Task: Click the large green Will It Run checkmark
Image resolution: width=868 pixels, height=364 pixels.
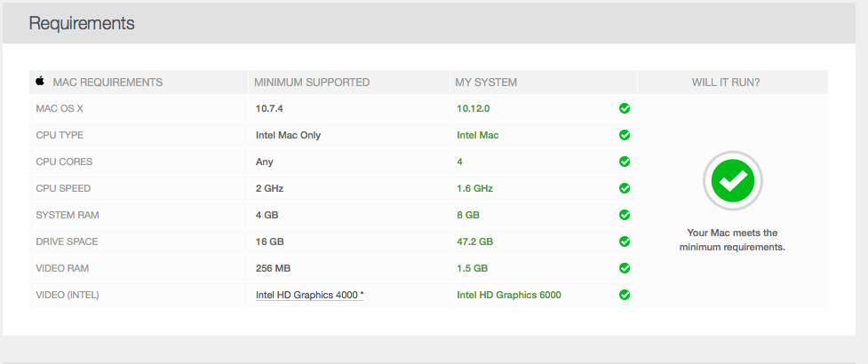Action: pos(732,180)
